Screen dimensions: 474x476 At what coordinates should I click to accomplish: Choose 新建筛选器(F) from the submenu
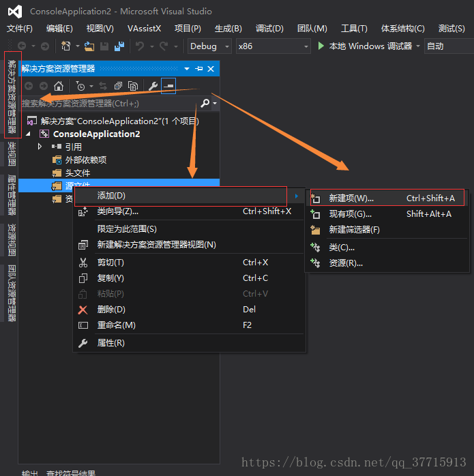[387, 230]
